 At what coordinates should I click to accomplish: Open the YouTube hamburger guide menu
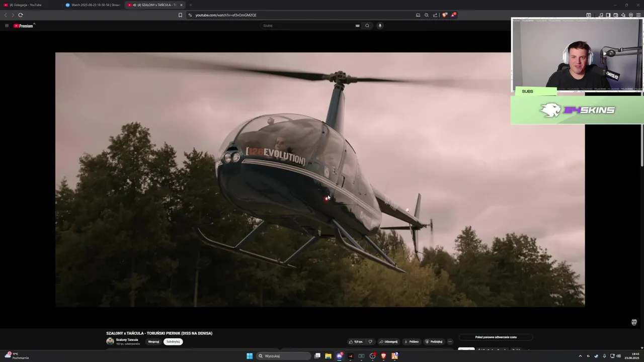click(7, 26)
